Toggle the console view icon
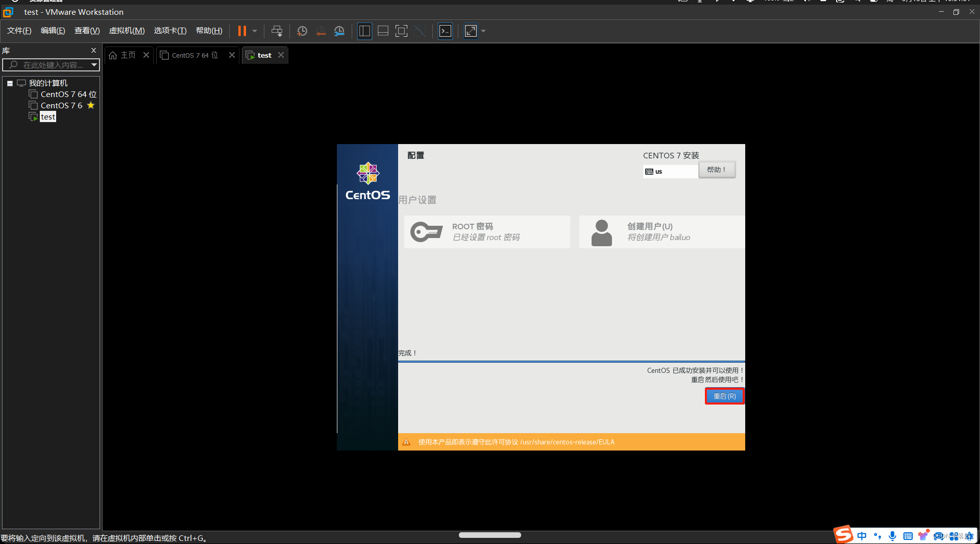 click(445, 31)
